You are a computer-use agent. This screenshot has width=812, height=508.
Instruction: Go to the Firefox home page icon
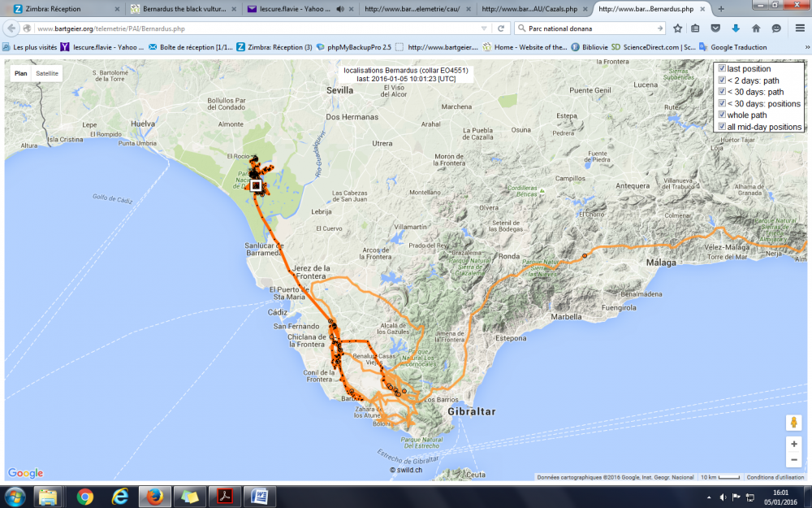[756, 28]
